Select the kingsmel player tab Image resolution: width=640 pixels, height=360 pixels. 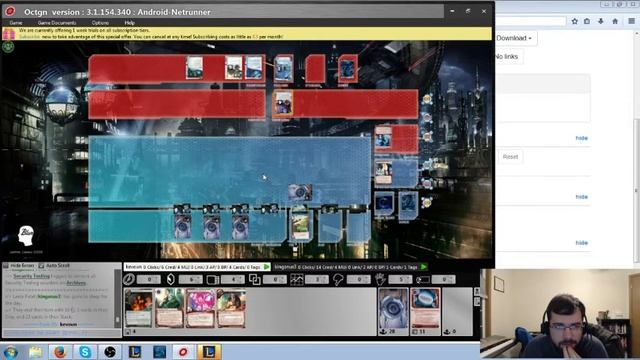click(x=351, y=267)
